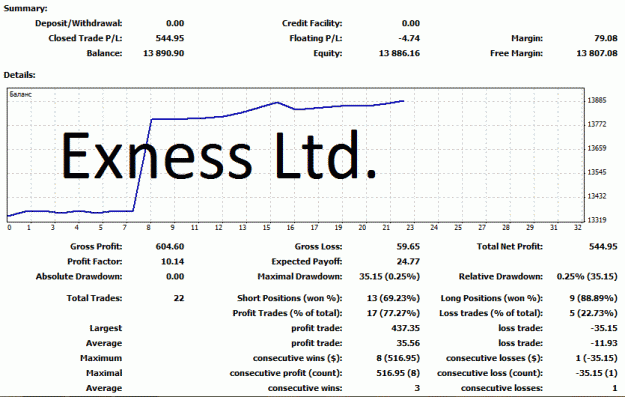Click the Details heading
This screenshot has height=397, width=625.
tap(20, 75)
